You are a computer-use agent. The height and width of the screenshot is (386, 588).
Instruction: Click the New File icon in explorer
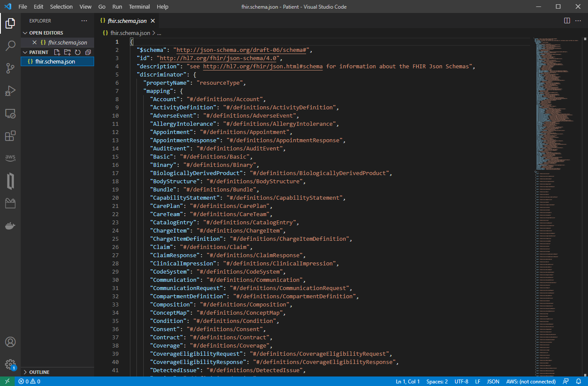coord(57,52)
